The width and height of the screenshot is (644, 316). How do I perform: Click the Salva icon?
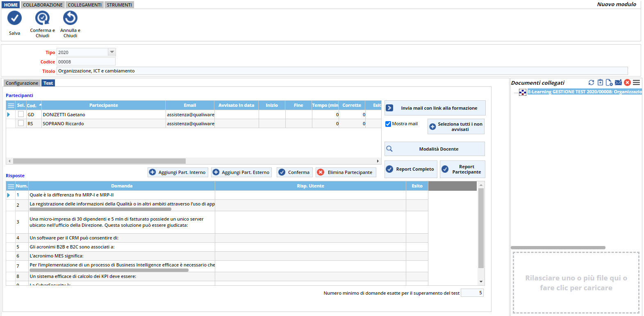tap(14, 18)
